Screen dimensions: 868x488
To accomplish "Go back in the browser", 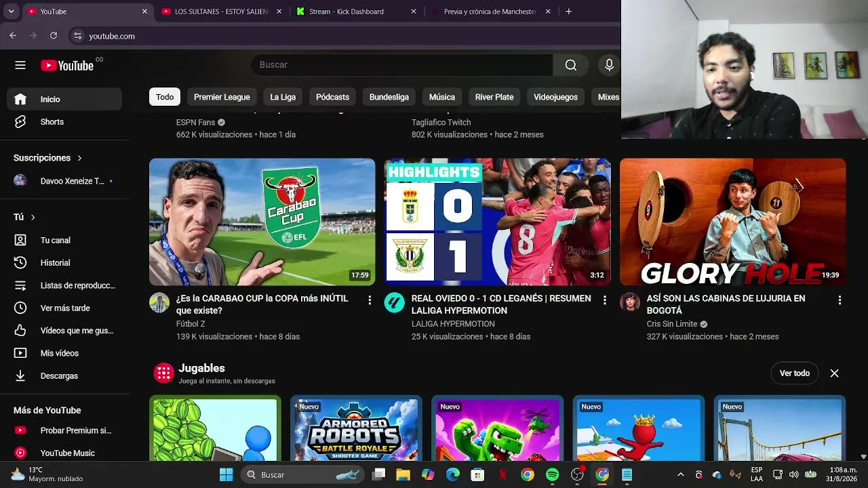I will (x=13, y=36).
